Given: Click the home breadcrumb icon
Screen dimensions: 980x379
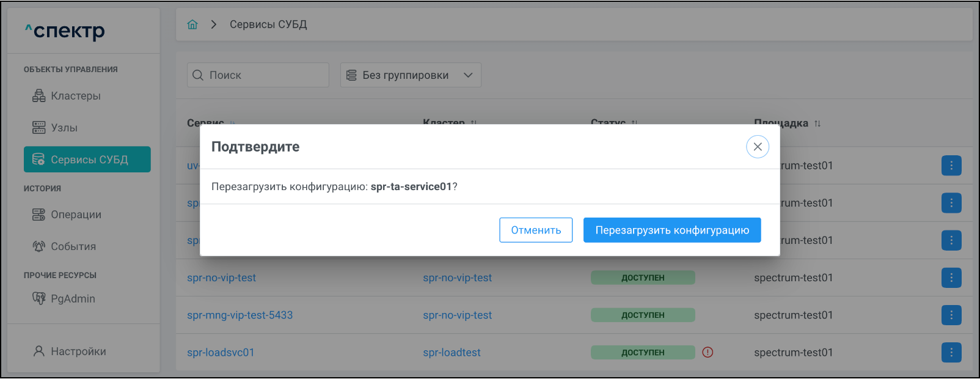Looking at the screenshot, I should tap(192, 24).
